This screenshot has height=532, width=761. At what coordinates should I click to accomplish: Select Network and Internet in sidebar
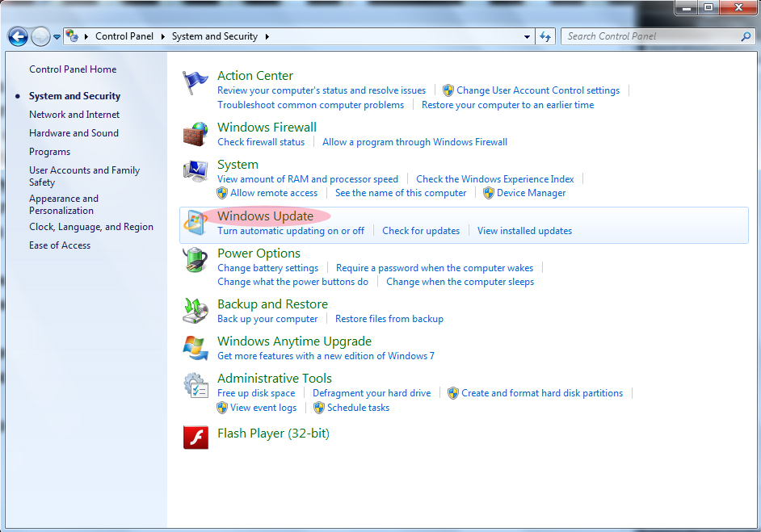74,115
